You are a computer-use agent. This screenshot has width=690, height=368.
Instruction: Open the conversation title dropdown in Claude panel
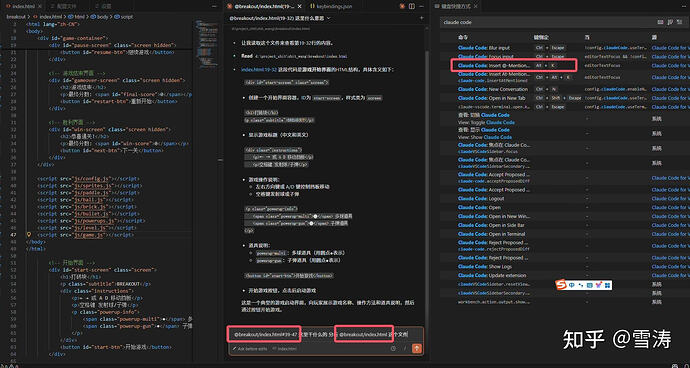(280, 18)
